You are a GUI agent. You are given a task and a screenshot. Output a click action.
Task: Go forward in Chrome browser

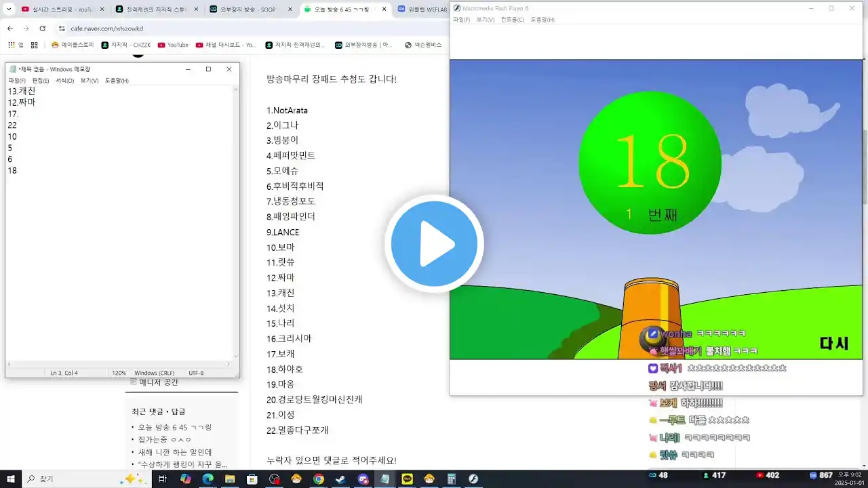pos(26,28)
